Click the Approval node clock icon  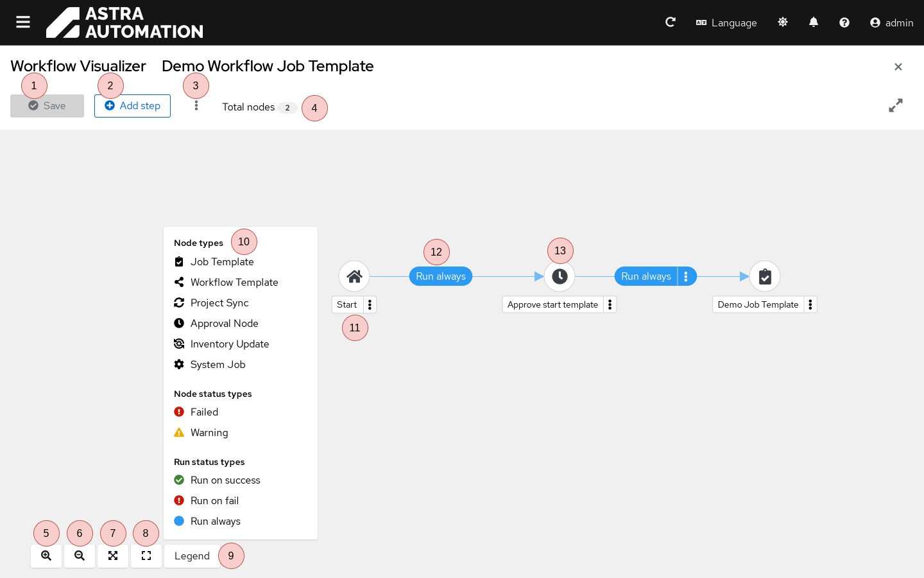coord(560,276)
